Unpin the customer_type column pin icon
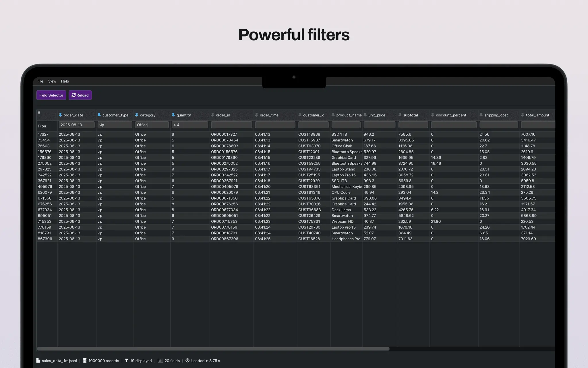 [x=99, y=115]
